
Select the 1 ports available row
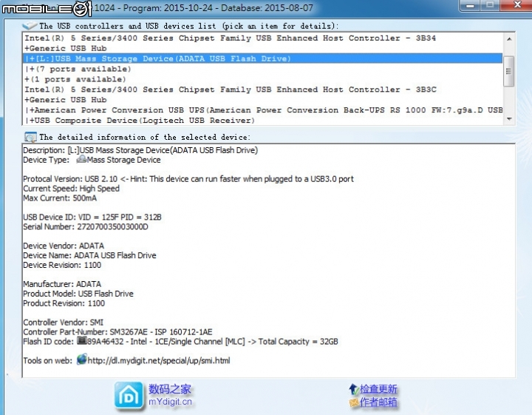262,79
